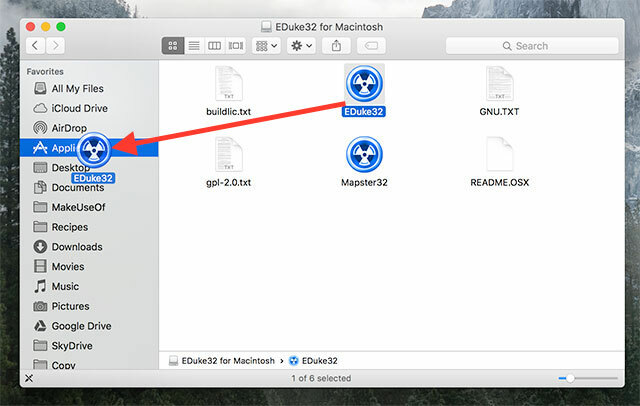The width and height of the screenshot is (640, 406).
Task: Select the README.OSX file icon
Action: 500,154
